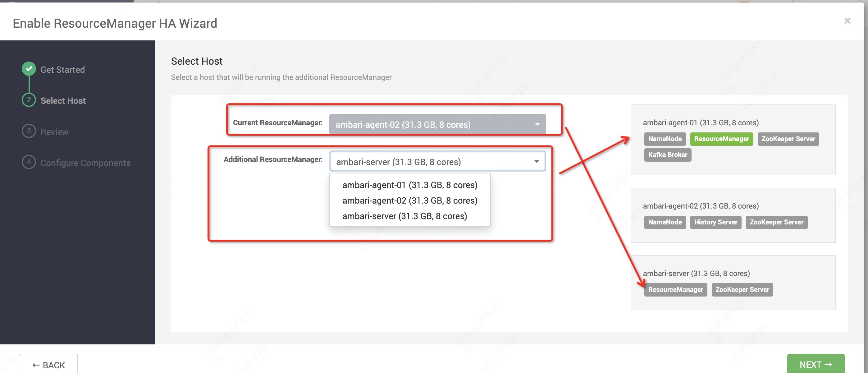
Task: Click ResourceManager tag under ambari-server host
Action: click(675, 290)
